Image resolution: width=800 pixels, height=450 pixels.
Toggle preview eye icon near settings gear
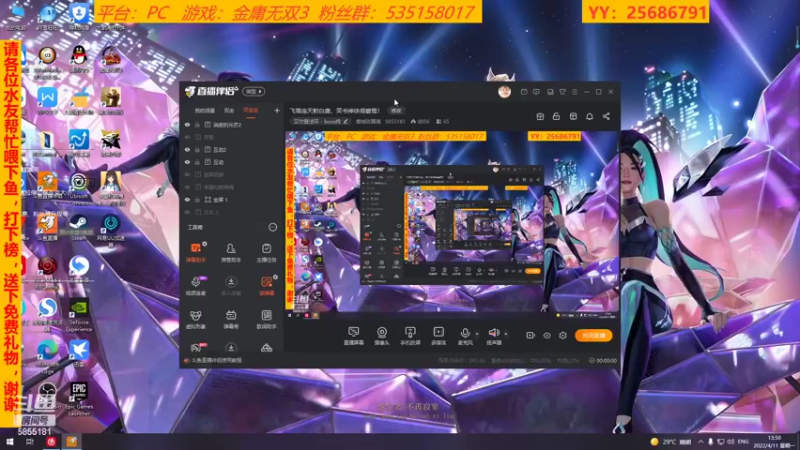tap(547, 335)
